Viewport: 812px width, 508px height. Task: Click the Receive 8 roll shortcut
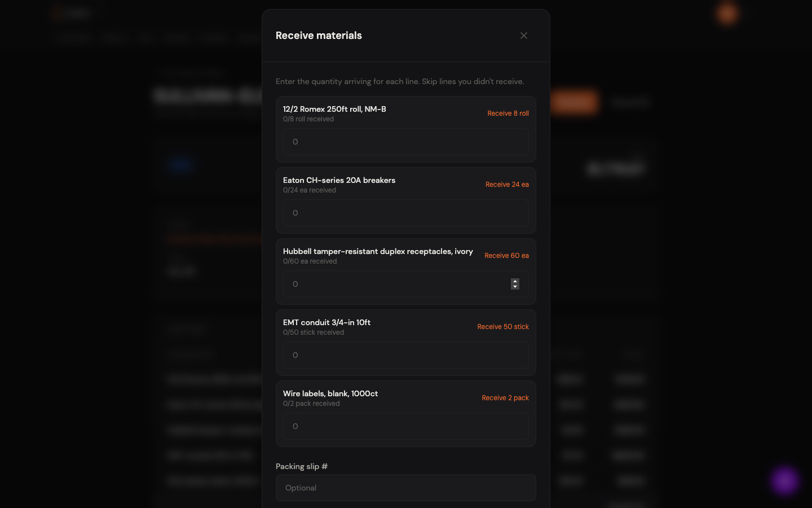[x=508, y=113]
